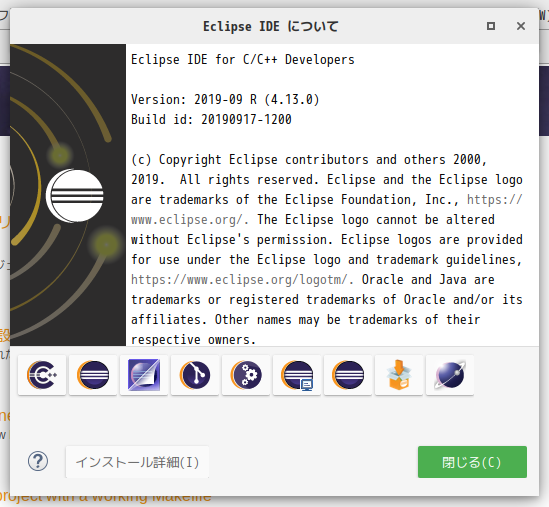The width and height of the screenshot is (549, 507).
Task: Click the Eclipse splash logo image
Action: [x=68, y=195]
